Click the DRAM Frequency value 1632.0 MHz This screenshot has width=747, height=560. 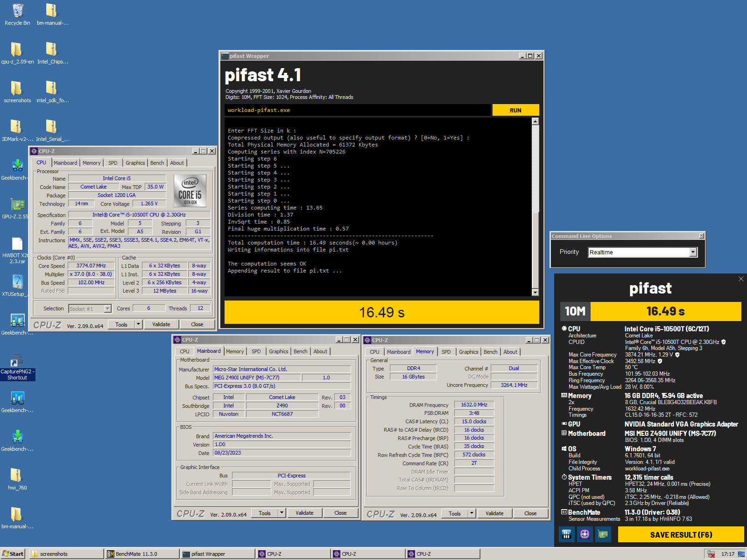(474, 405)
